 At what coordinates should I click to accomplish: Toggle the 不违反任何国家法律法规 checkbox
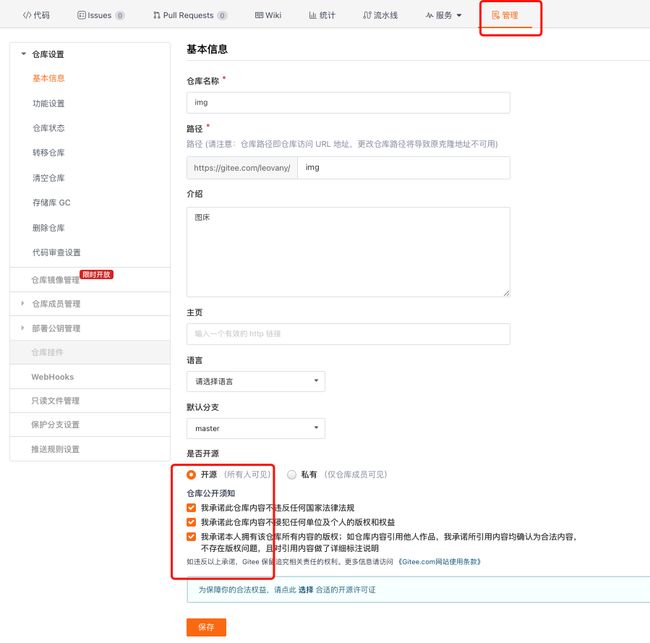191,508
